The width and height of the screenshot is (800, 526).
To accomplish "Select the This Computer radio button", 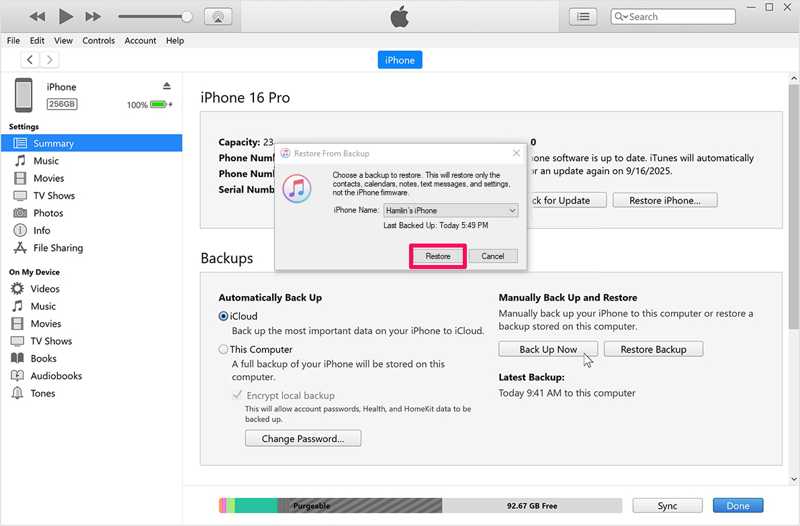I will (x=223, y=349).
